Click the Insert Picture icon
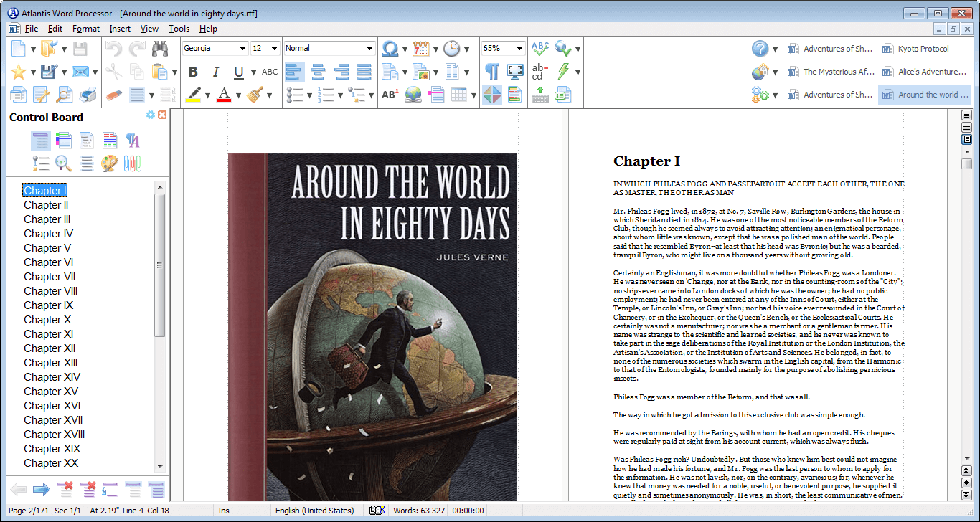This screenshot has height=522, width=980. tap(420, 72)
